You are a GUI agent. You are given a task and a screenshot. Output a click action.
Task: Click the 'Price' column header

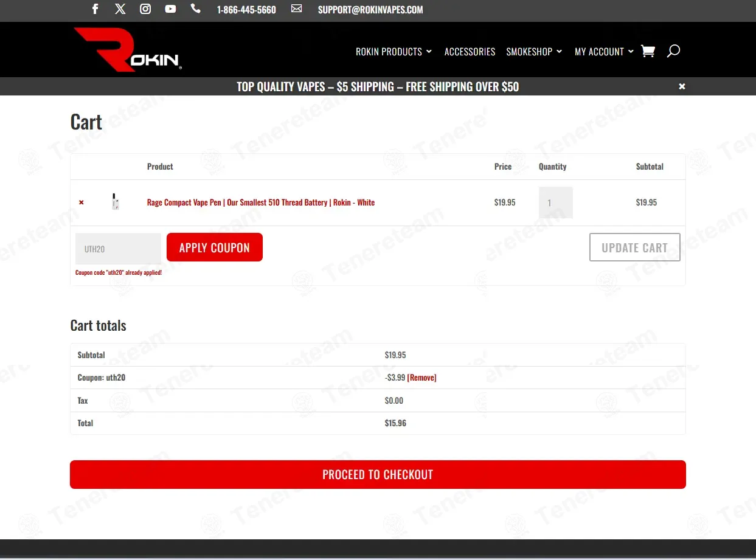(503, 167)
